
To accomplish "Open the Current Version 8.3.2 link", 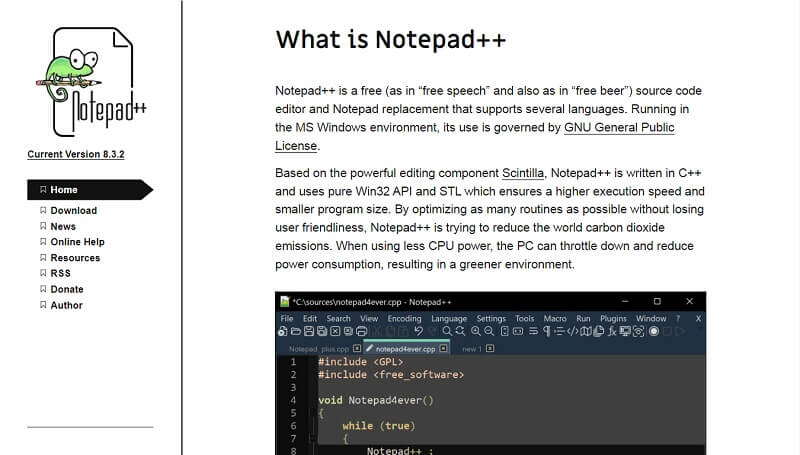I will click(76, 154).
